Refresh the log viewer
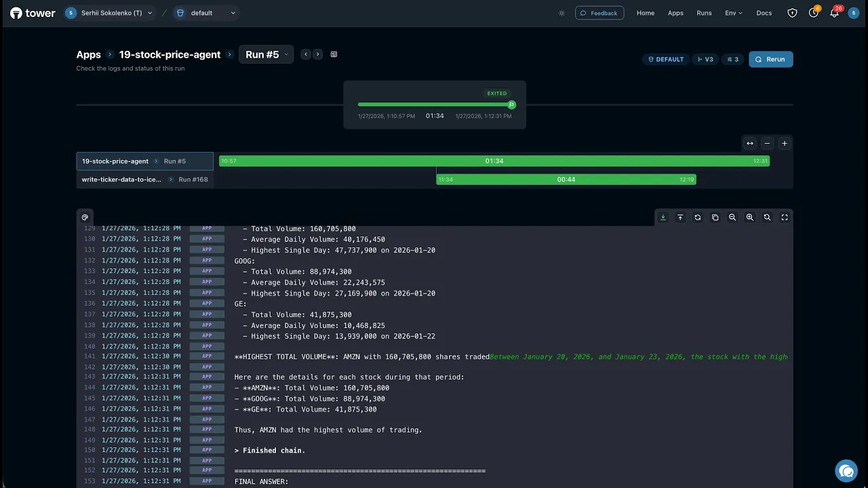Screen dimensions: 868x488 698,218
